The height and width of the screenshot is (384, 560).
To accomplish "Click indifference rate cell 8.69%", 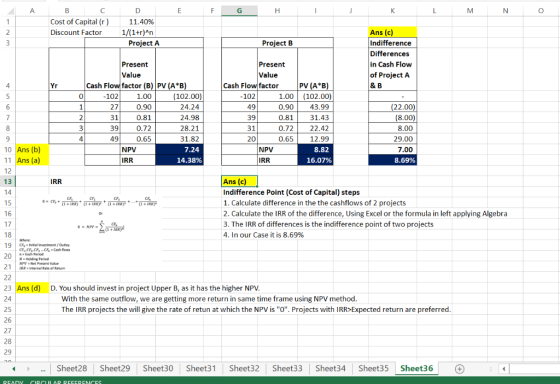I will [x=392, y=160].
